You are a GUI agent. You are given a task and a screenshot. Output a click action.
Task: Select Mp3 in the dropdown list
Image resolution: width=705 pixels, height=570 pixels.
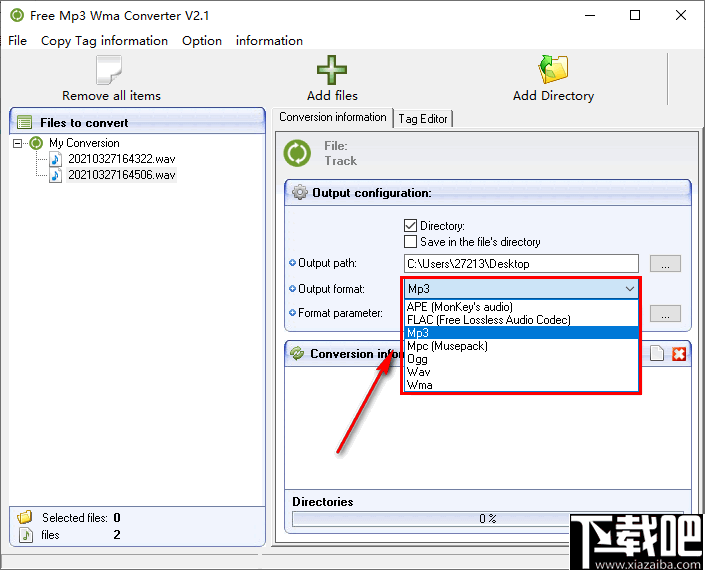(522, 333)
